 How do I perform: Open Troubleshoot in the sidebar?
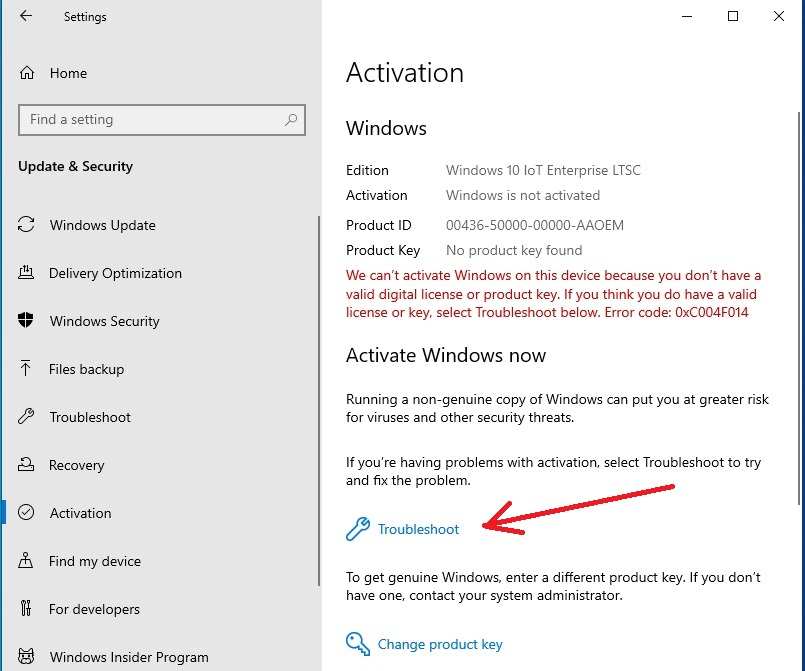90,417
